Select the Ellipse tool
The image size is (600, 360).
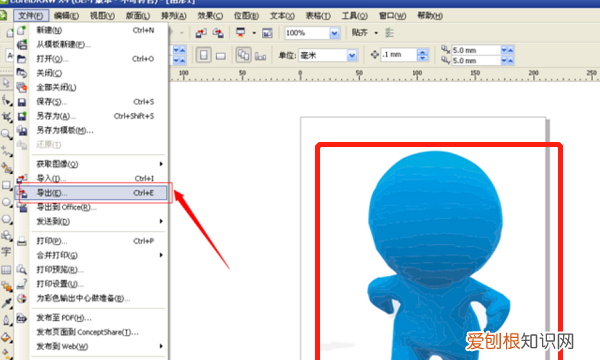point(6,202)
